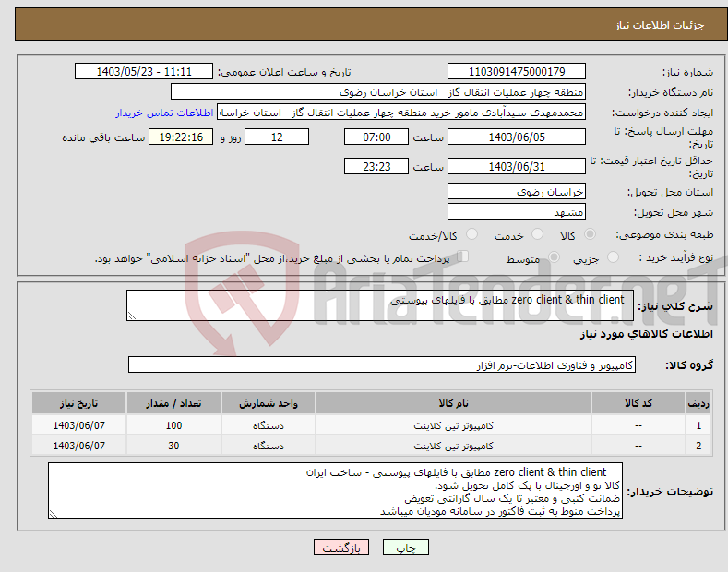Click the buyer organization name field

378,92
